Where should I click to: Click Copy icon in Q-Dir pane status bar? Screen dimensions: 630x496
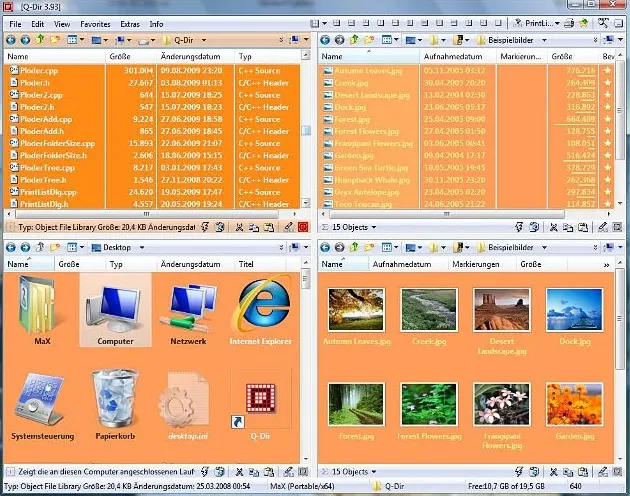(x=254, y=227)
